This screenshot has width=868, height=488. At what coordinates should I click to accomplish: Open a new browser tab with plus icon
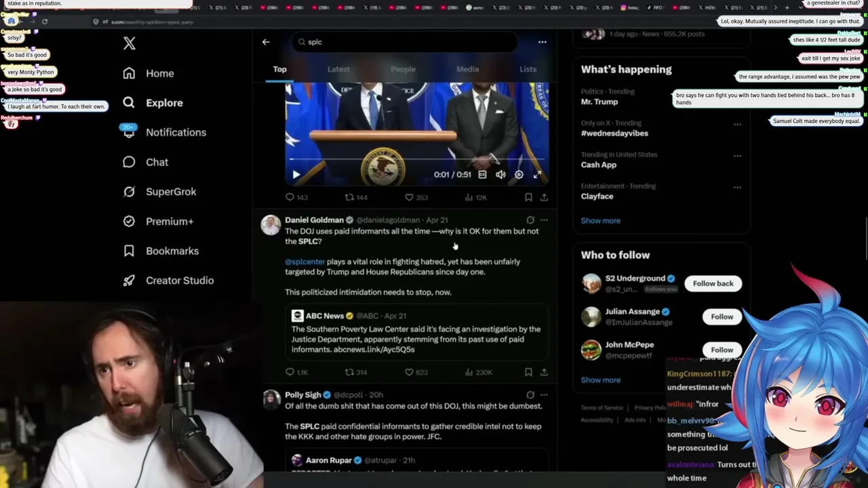pyautogui.click(x=787, y=7)
